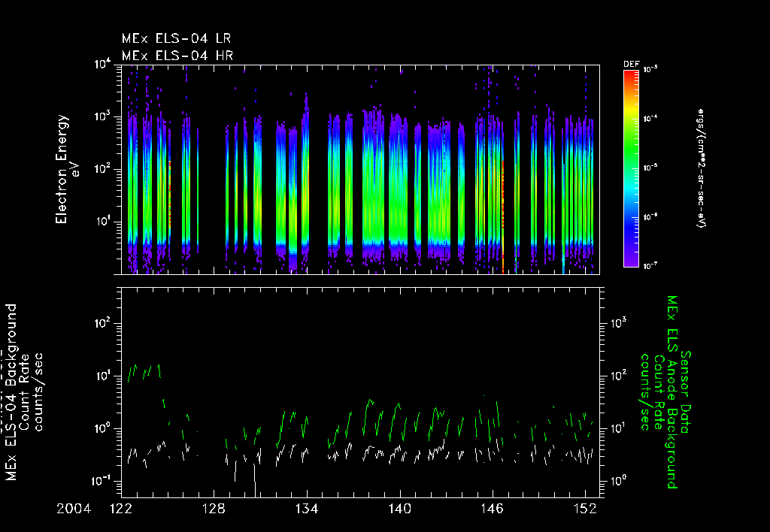This screenshot has height=532, width=770.
Task: Click the 'MEx ELS-04 HR' title text
Action: tap(177, 56)
